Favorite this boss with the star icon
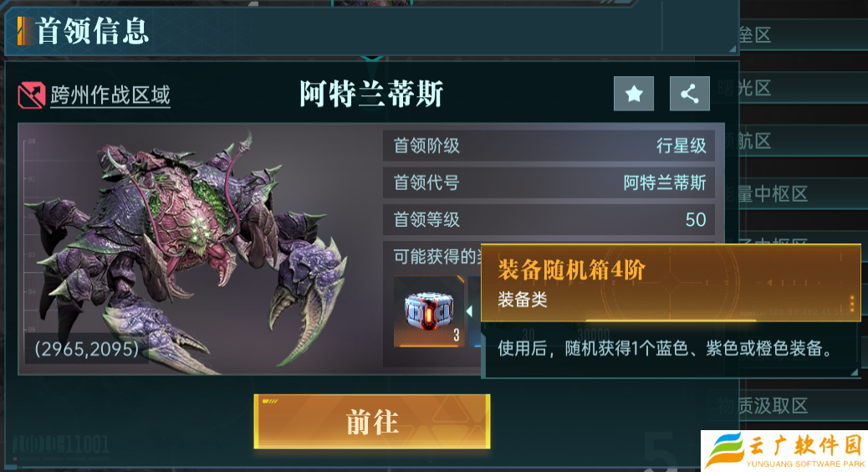868x472 pixels. [634, 94]
